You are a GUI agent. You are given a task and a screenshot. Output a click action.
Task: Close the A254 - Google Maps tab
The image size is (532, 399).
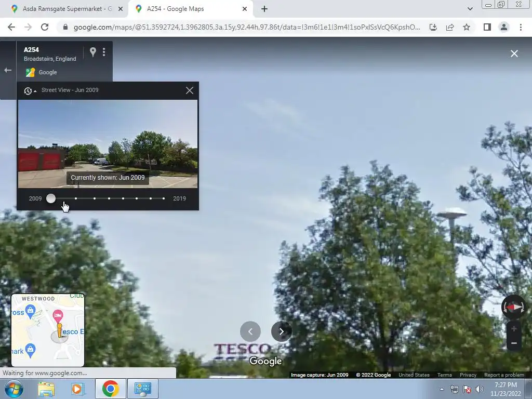click(x=245, y=9)
